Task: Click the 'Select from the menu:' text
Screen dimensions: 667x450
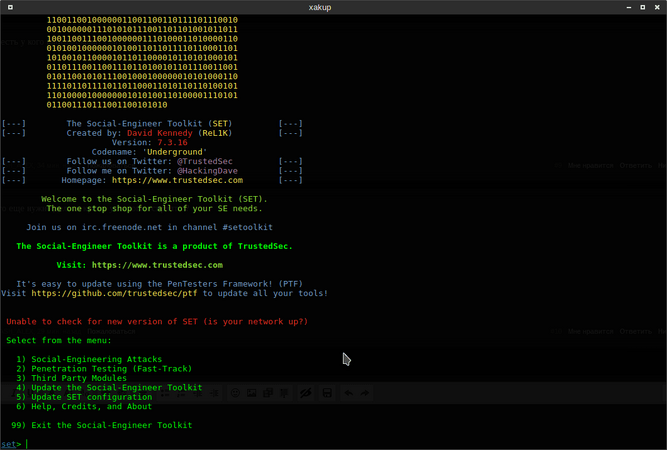Action: coord(59,341)
